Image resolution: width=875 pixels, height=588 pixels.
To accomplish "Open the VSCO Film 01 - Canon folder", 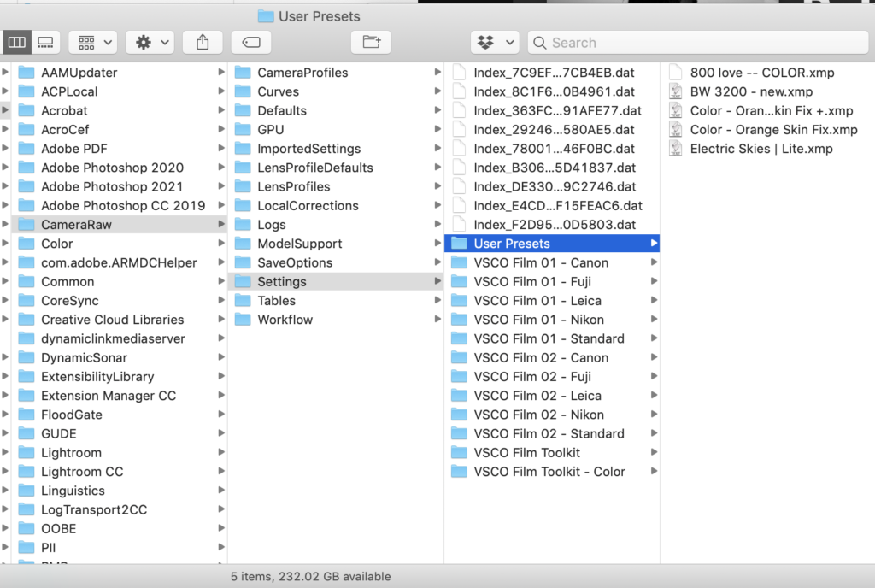I will (541, 262).
